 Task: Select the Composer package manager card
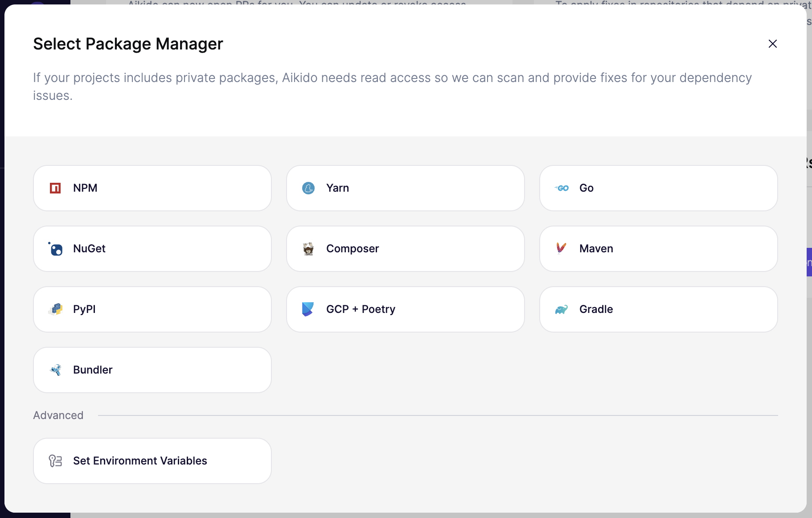[x=406, y=249]
